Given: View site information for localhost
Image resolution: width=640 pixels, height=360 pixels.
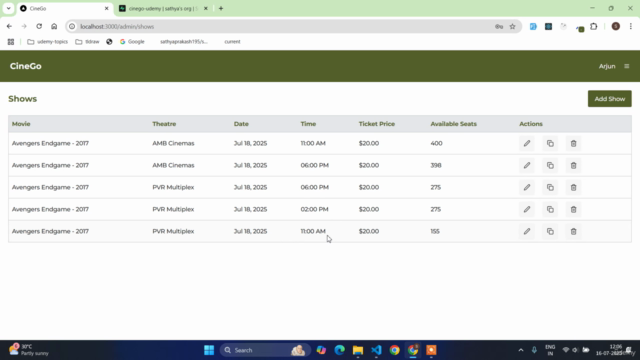Looking at the screenshot, I should pyautogui.click(x=72, y=27).
